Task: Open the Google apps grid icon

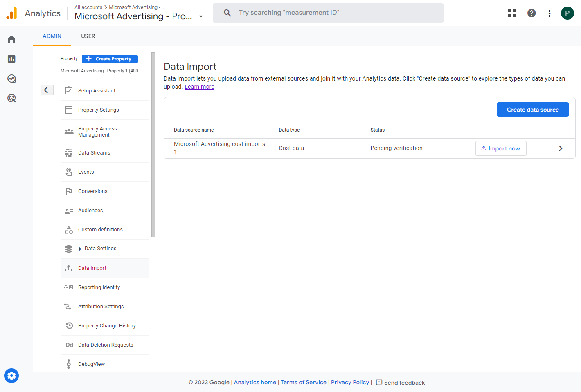Action: (x=512, y=13)
